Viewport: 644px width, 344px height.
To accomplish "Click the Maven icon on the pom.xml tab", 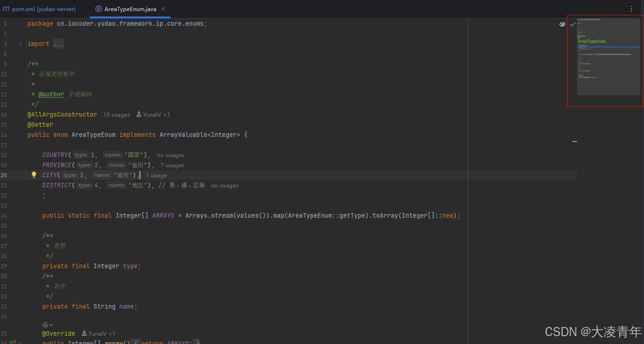I will coord(6,9).
